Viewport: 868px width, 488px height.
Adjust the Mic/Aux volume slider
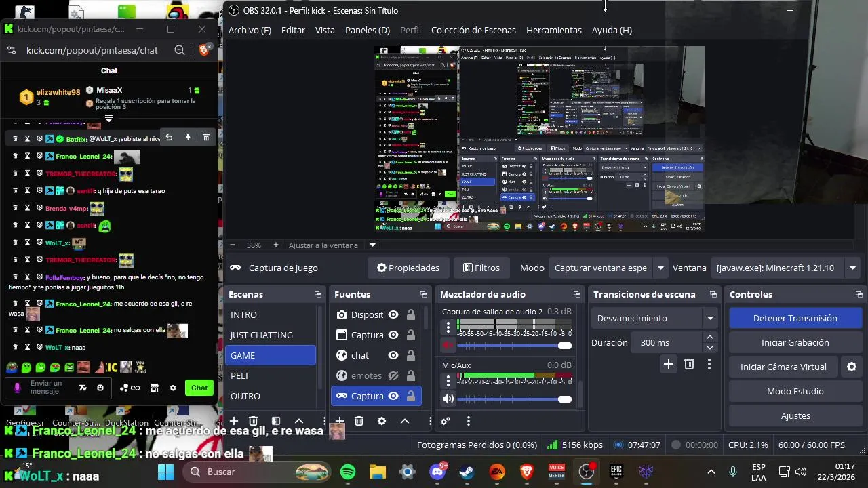514,399
